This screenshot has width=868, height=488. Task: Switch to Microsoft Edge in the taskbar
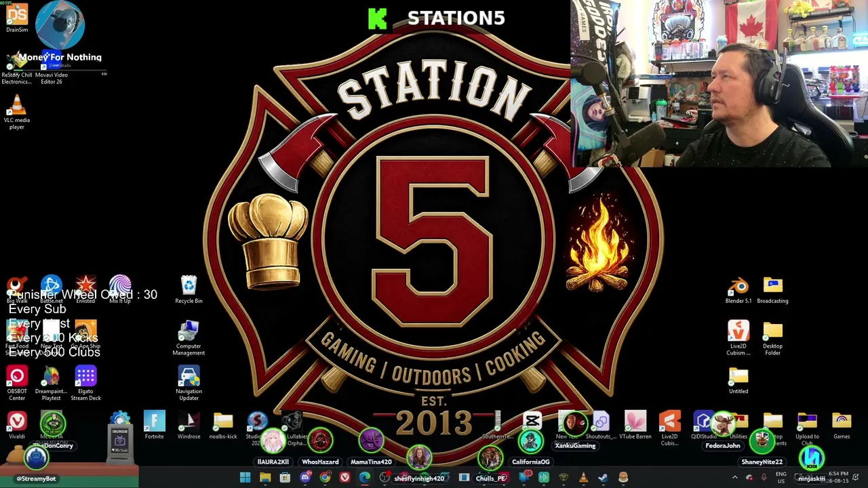pyautogui.click(x=365, y=478)
